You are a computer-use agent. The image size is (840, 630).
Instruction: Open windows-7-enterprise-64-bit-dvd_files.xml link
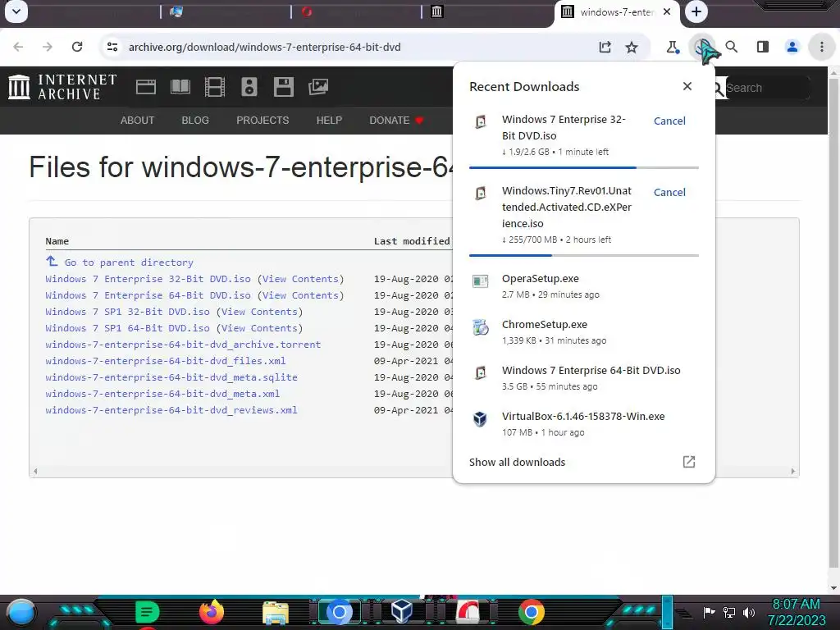[166, 361]
